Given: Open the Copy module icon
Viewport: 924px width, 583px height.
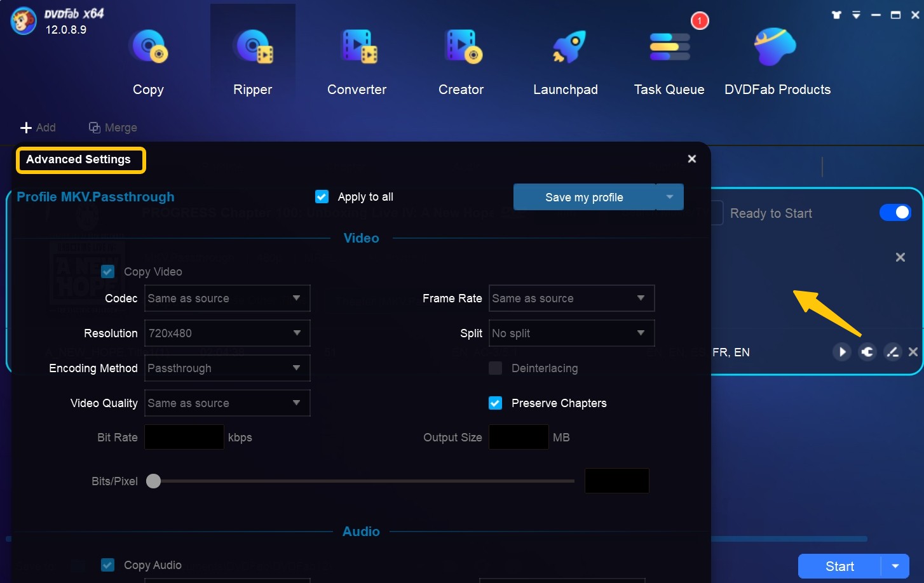Looking at the screenshot, I should [x=148, y=48].
